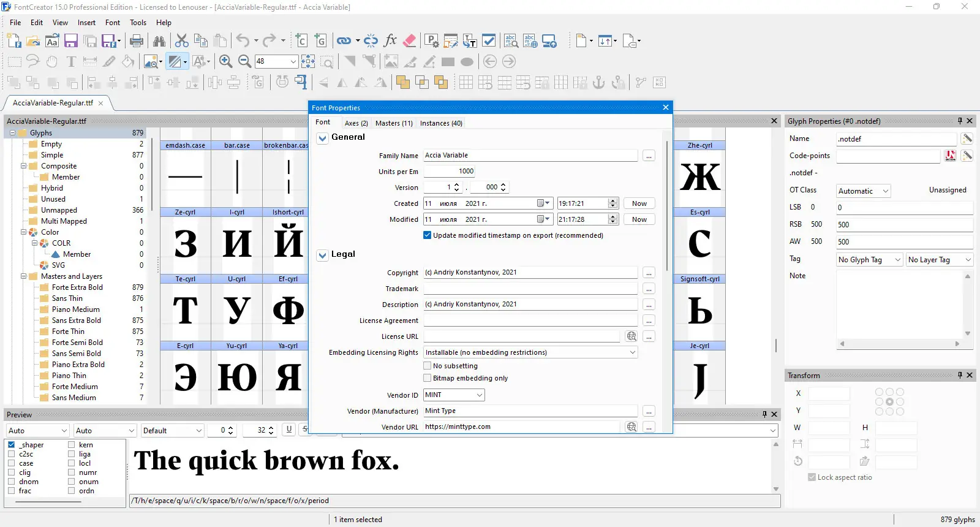Click the ellipse shape tool icon
The width and height of the screenshot is (980, 527).
click(467, 61)
